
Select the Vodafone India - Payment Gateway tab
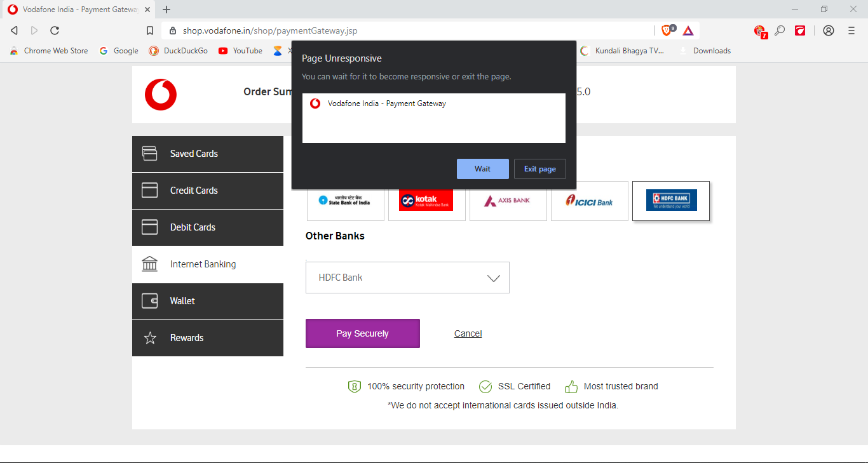[x=79, y=10]
